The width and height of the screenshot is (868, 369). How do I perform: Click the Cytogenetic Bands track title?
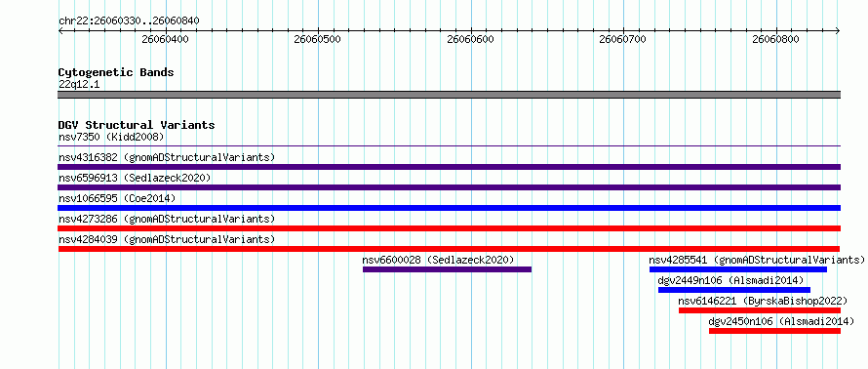pos(116,72)
